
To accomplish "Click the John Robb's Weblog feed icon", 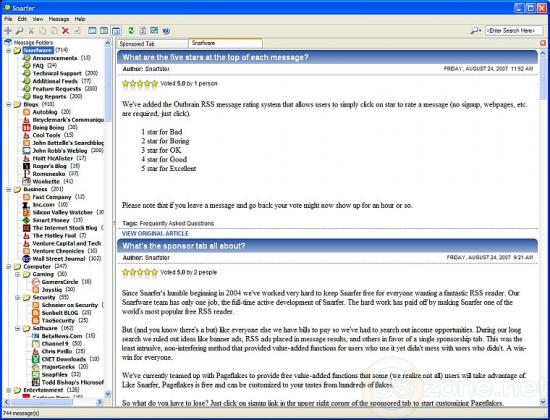I will [x=26, y=151].
